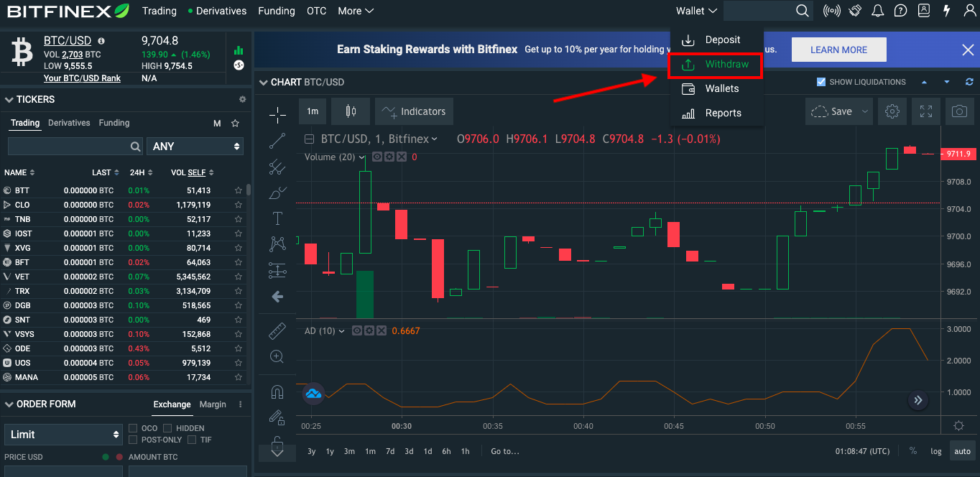This screenshot has width=980, height=477.
Task: Click the blue cloud icon on chart
Action: (x=313, y=393)
